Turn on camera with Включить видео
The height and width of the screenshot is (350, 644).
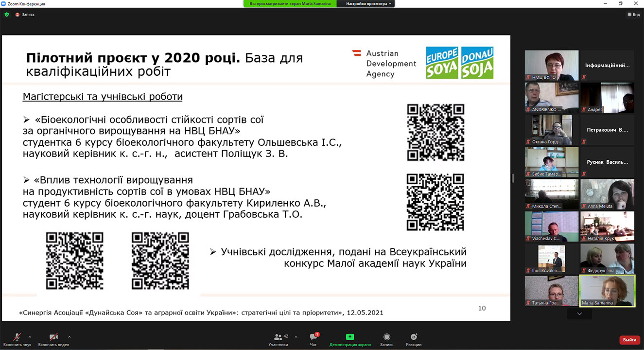pos(53,339)
